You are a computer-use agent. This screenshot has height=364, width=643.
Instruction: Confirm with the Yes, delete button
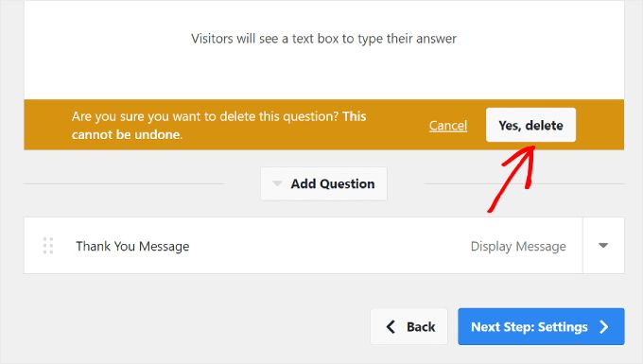pos(530,125)
